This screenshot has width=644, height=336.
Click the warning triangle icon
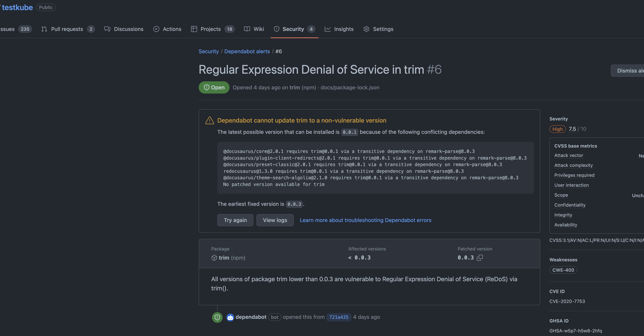coord(210,120)
